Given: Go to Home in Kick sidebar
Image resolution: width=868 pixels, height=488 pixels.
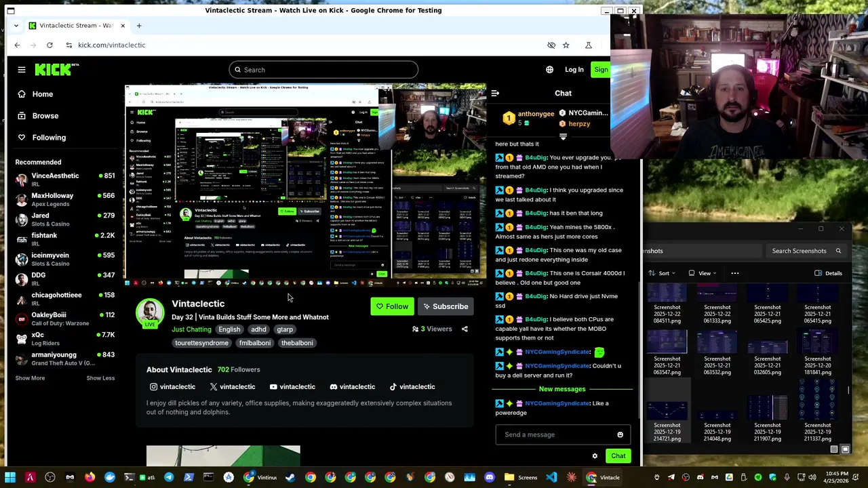Looking at the screenshot, I should tap(35, 94).
